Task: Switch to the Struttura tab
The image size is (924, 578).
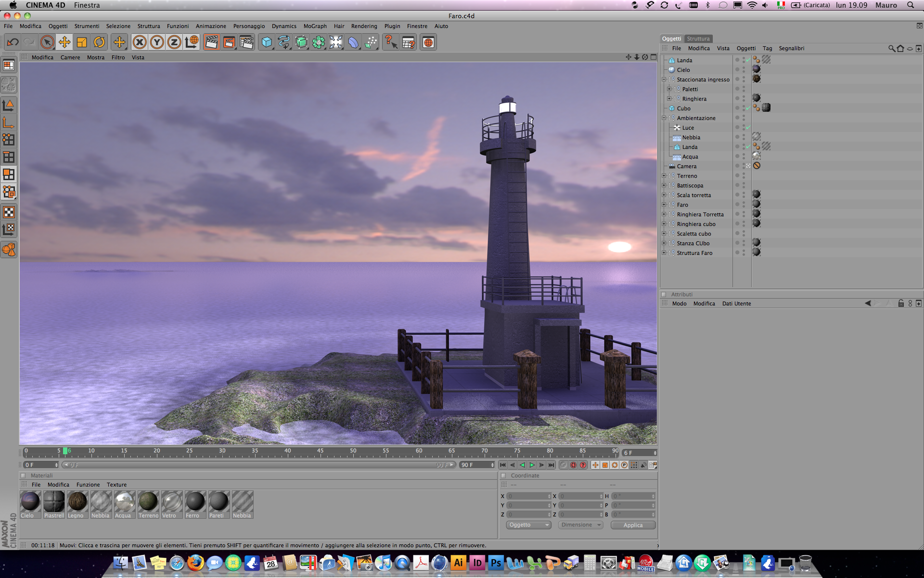Action: pos(698,39)
